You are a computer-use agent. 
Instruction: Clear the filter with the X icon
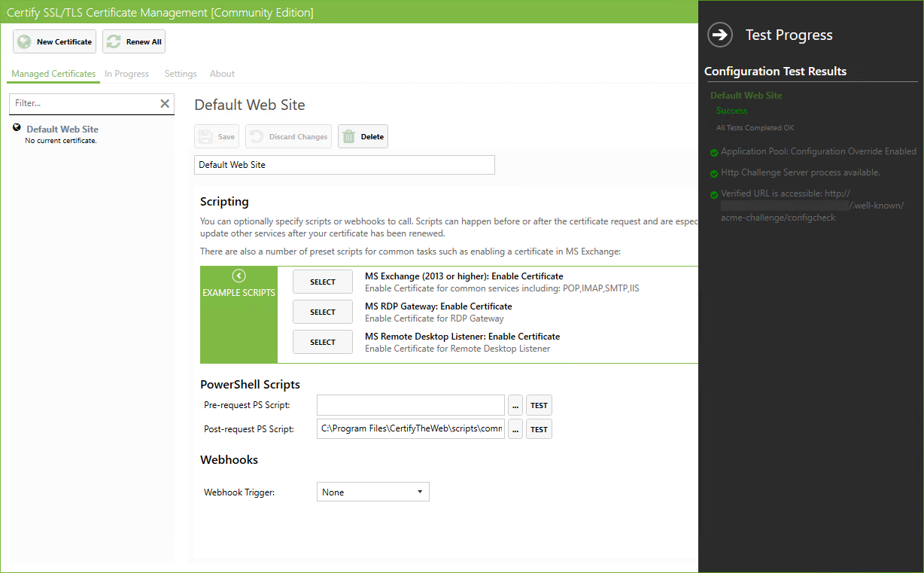165,103
